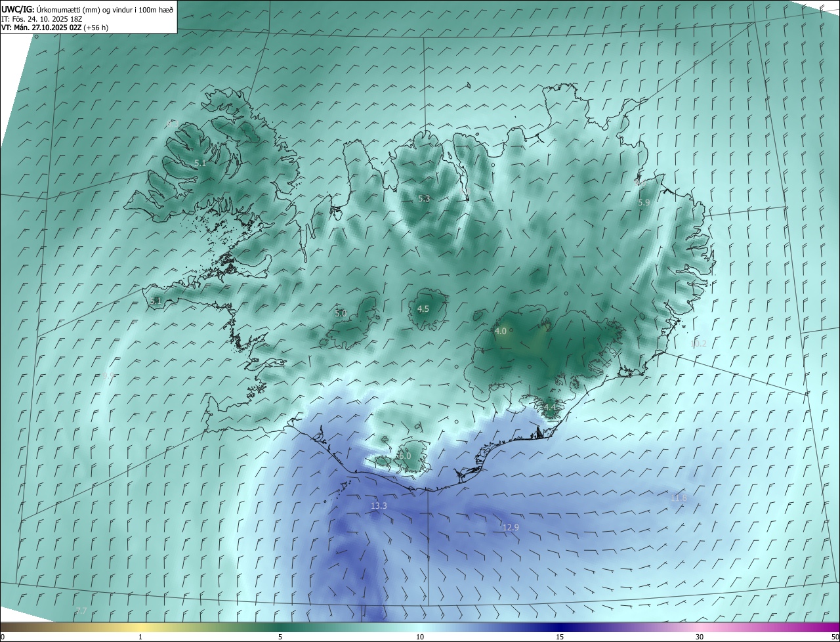Click the 5.9 value in northeast Iceland
The height and width of the screenshot is (642, 840).
pos(644,203)
